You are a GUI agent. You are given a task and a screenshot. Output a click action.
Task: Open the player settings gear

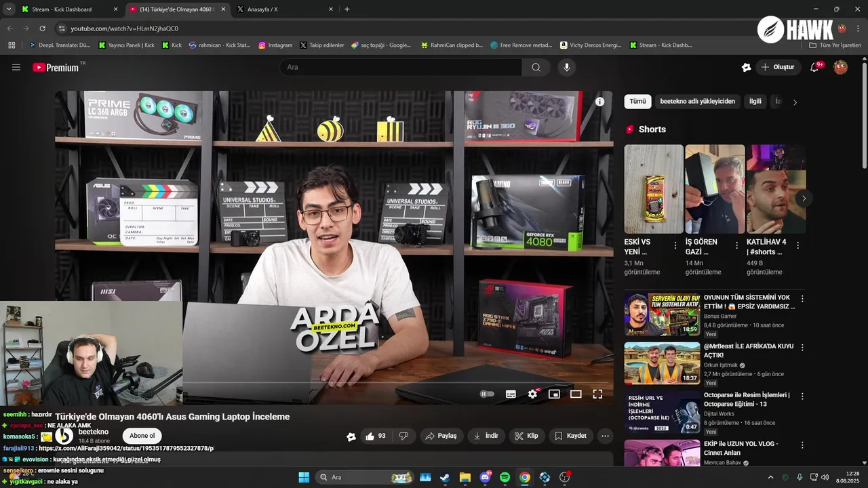532,394
